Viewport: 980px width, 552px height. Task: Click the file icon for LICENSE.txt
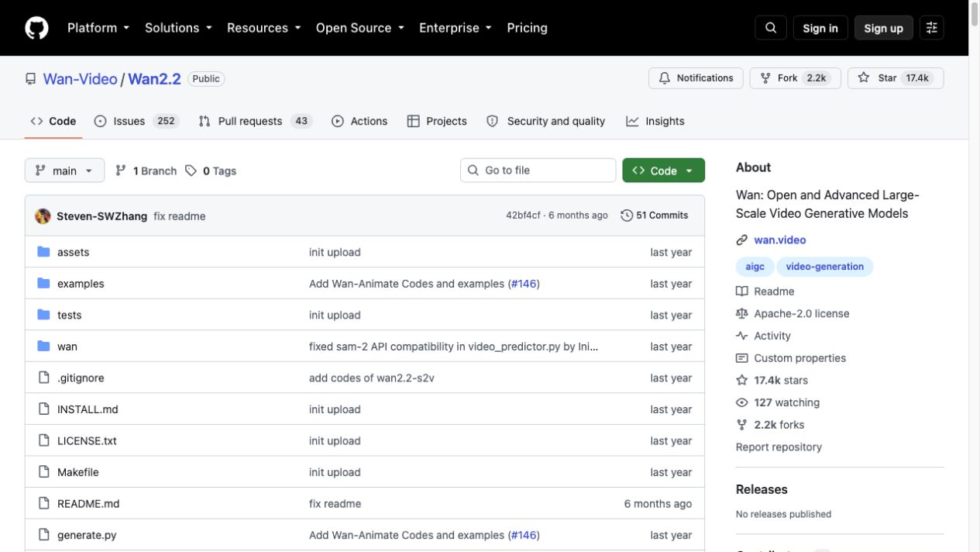43,441
